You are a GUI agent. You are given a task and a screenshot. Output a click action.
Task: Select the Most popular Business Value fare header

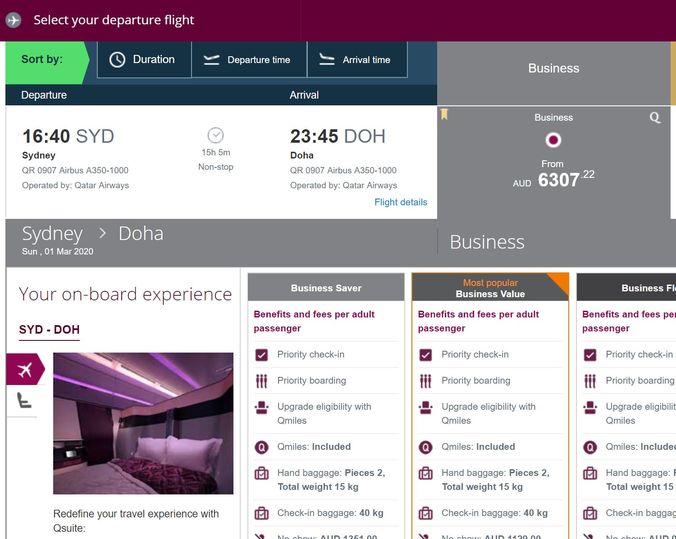tap(490, 288)
